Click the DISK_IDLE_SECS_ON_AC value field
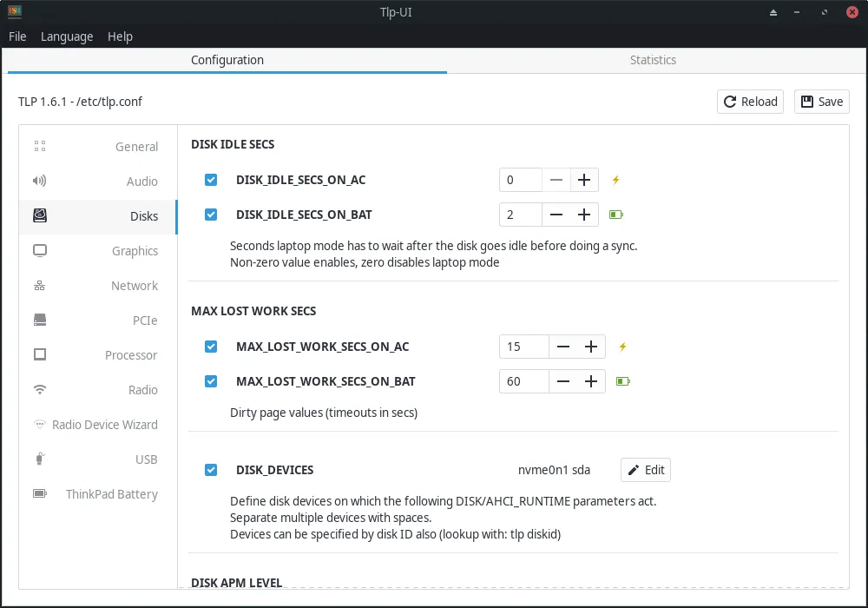Image resolution: width=868 pixels, height=608 pixels. coord(521,180)
